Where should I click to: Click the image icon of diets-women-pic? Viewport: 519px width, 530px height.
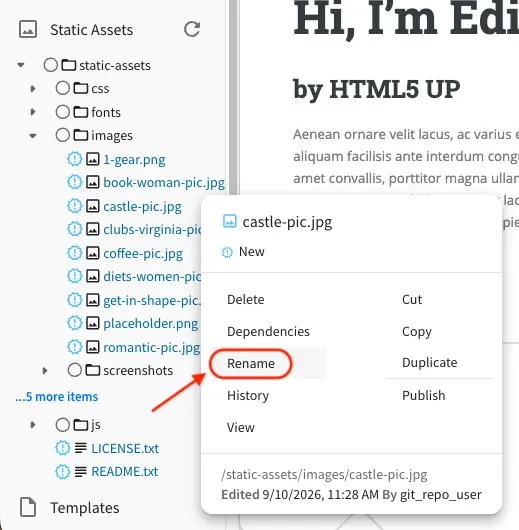click(93, 276)
